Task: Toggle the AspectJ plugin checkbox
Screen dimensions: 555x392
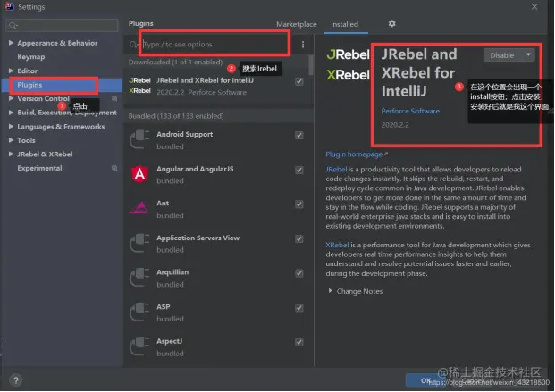Action: (x=299, y=343)
